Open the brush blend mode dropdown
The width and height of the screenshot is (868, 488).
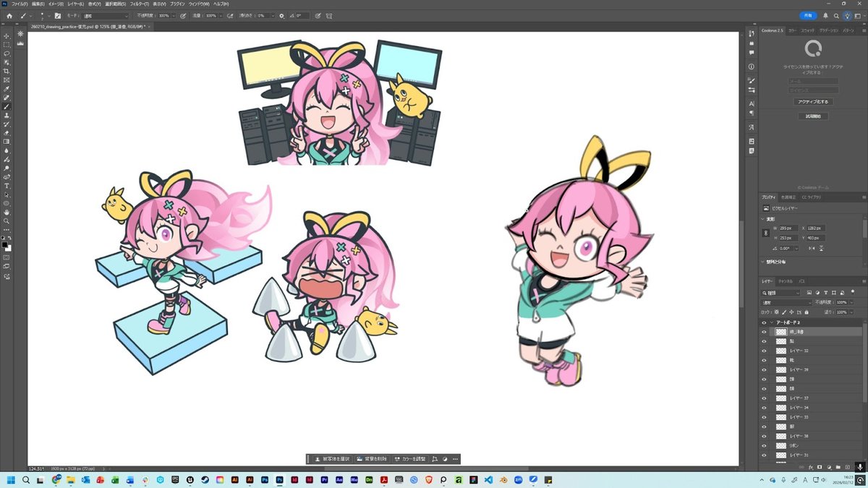coord(106,15)
